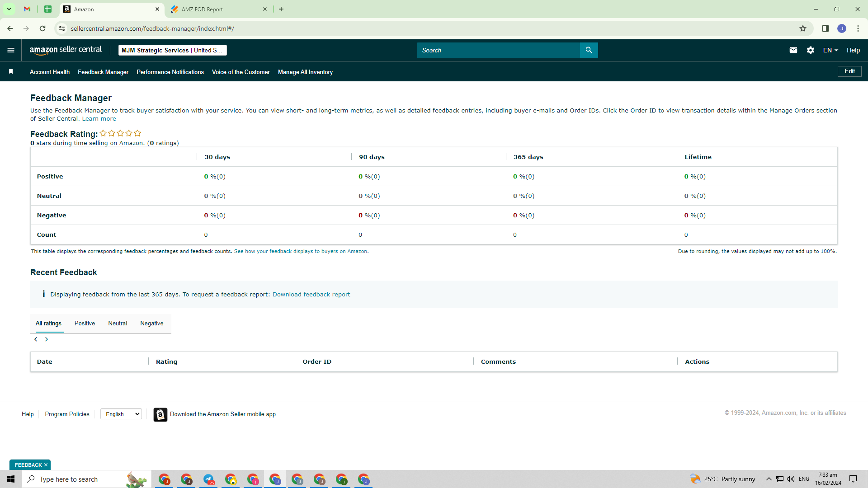Screen dimensions: 868x488
Task: Open Performance Notifications in nav bar
Action: click(x=170, y=72)
